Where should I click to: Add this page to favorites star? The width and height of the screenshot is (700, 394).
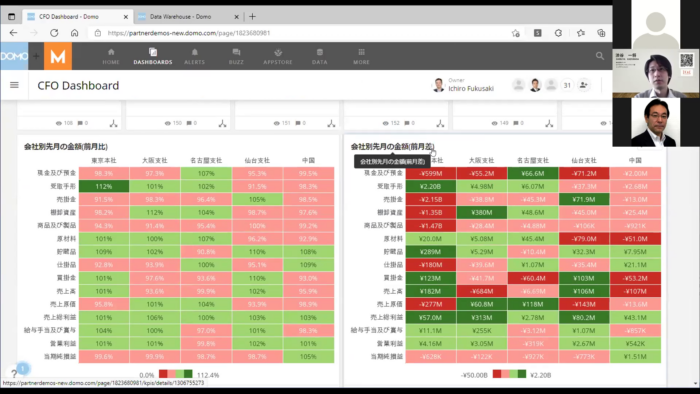[x=516, y=33]
